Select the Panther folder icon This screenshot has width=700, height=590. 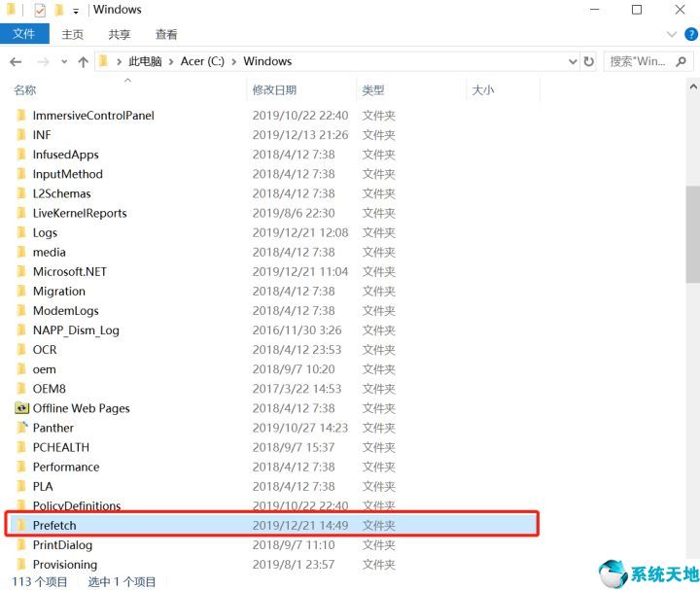pos(21,428)
